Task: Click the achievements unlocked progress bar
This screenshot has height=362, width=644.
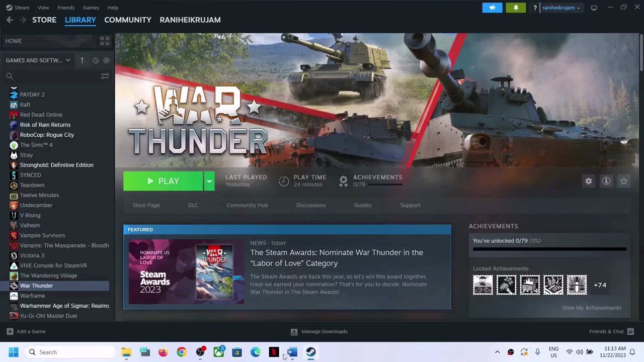Action: (549, 249)
